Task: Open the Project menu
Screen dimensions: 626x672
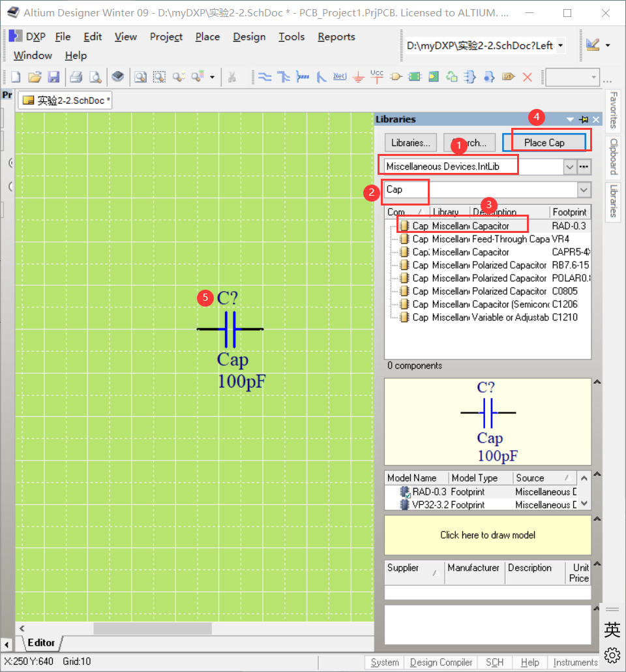Action: [166, 37]
